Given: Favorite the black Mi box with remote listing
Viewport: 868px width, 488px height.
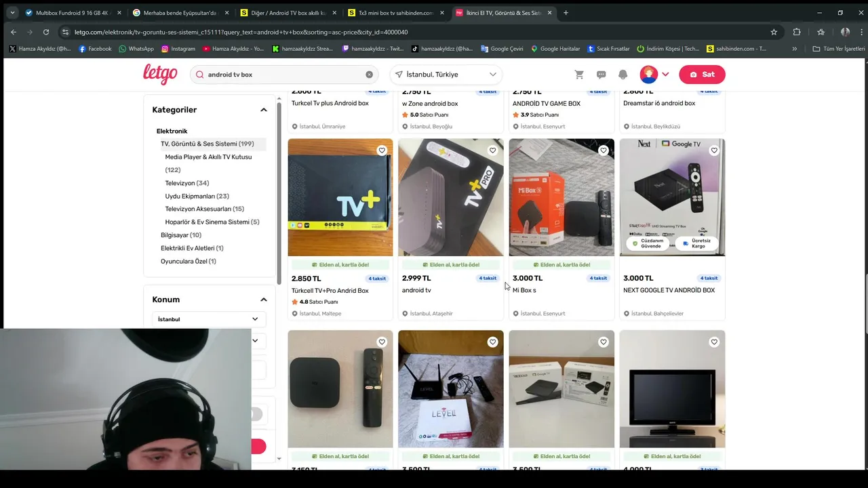Looking at the screenshot, I should [382, 342].
